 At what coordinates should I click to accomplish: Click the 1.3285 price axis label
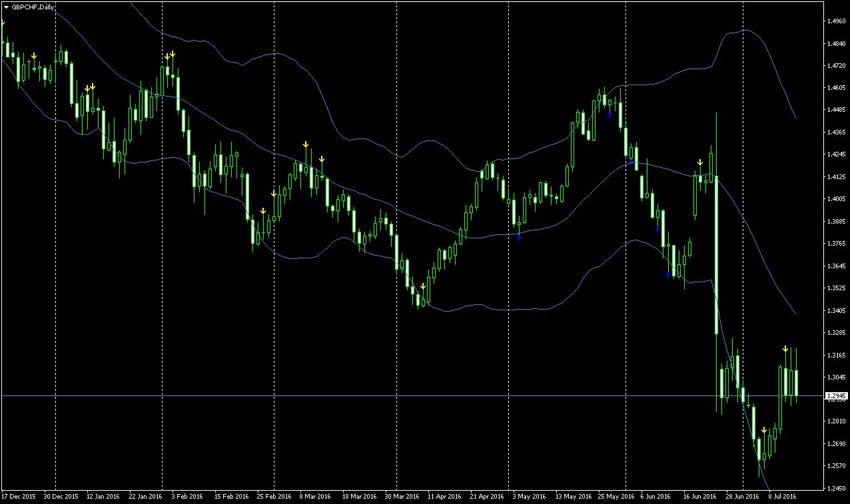pos(837,332)
